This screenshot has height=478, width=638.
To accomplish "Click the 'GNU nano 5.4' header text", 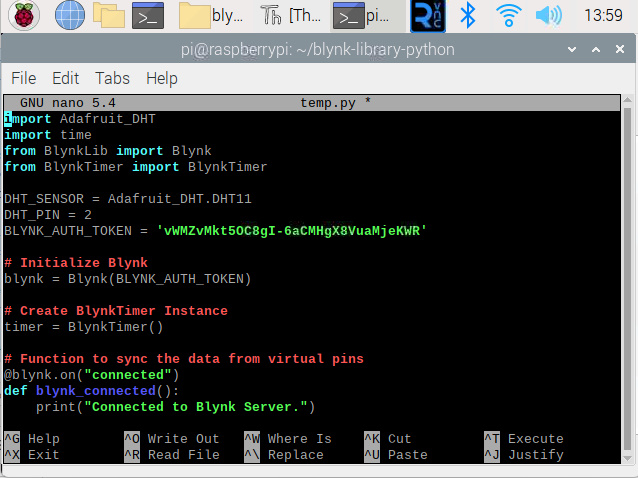I will coord(68,103).
